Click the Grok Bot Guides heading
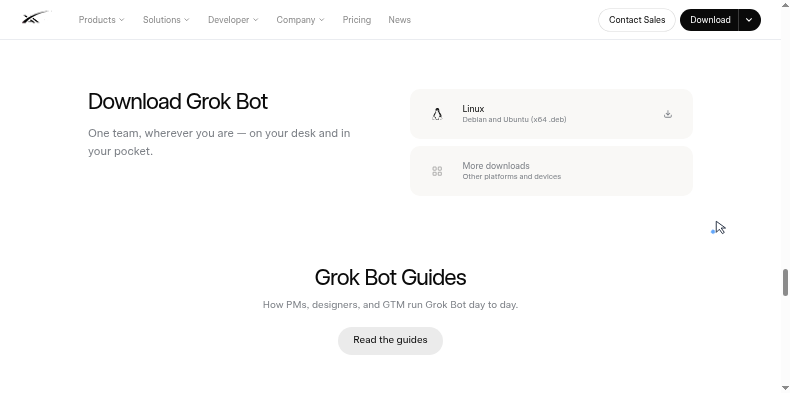This screenshot has height=393, width=790. point(390,278)
